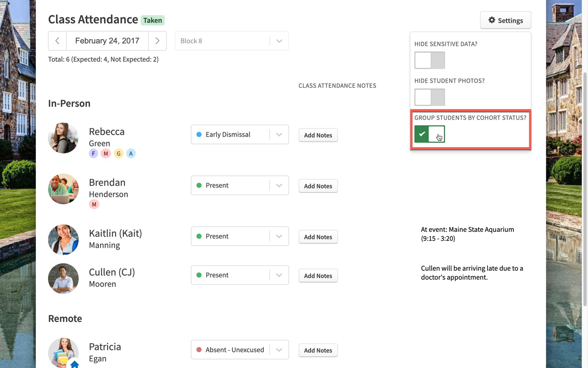Image resolution: width=588 pixels, height=368 pixels.
Task: Enable the Hide Sensitive Data toggle
Action: [430, 60]
